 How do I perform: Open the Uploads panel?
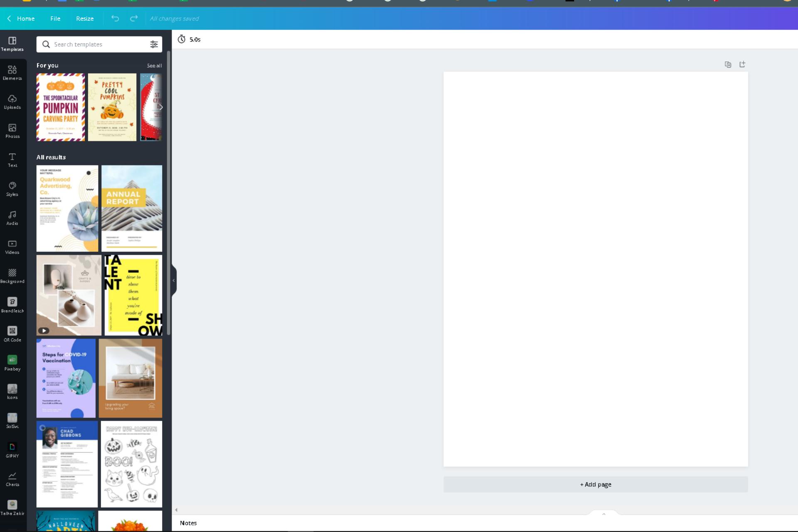(x=12, y=101)
